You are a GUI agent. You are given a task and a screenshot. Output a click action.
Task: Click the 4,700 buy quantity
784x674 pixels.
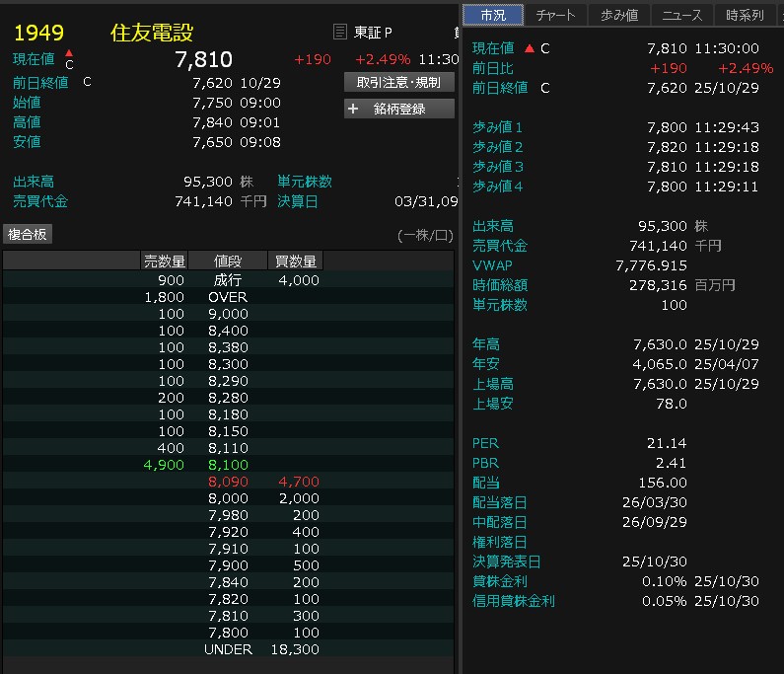coord(299,482)
